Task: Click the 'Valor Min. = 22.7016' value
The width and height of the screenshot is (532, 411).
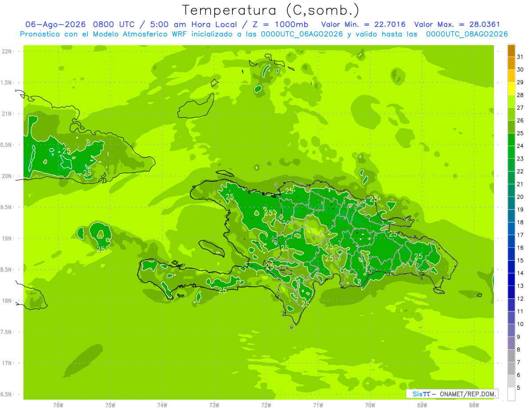Action: pos(364,24)
